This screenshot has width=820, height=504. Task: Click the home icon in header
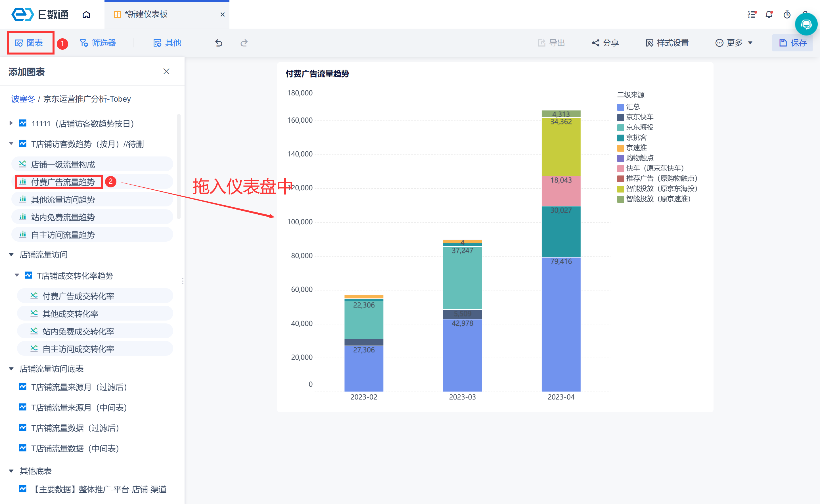coord(86,15)
